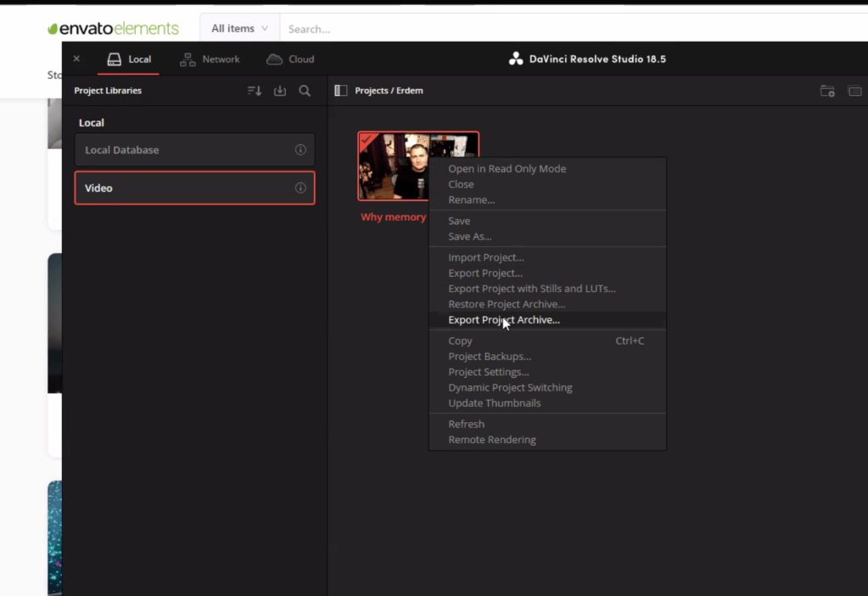Choose Rename... from the context menu
The image size is (868, 596).
point(548,200)
